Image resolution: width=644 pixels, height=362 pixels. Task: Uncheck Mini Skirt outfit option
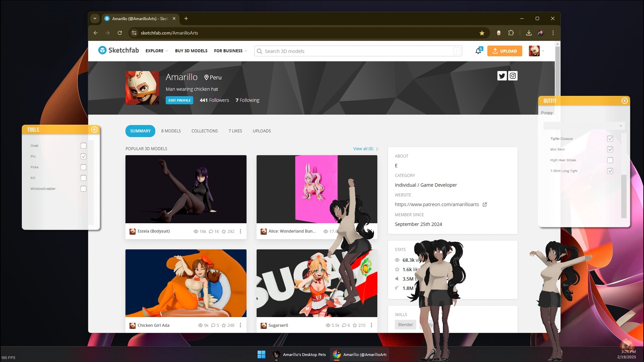tap(610, 149)
